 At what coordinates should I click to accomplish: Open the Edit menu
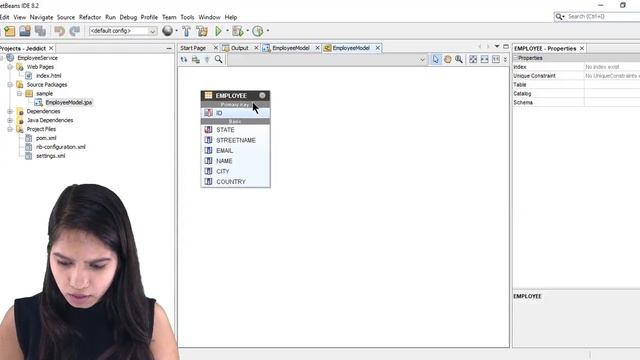point(4,17)
